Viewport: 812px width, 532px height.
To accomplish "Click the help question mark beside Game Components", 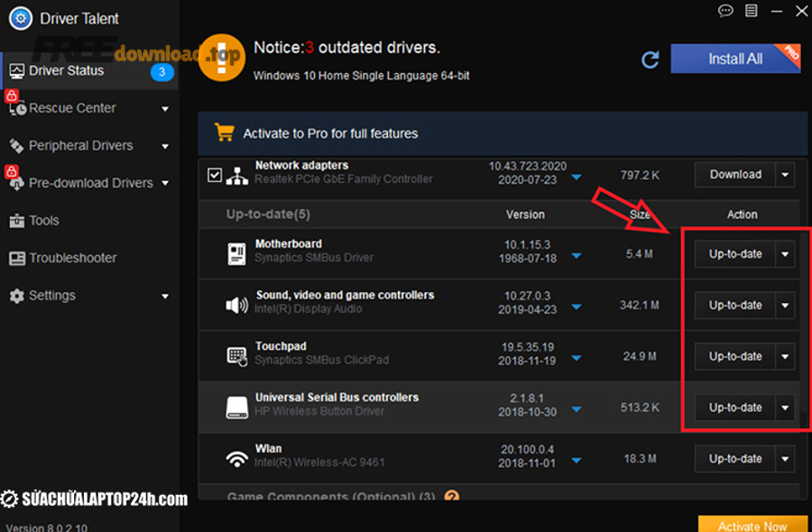I will click(x=452, y=496).
